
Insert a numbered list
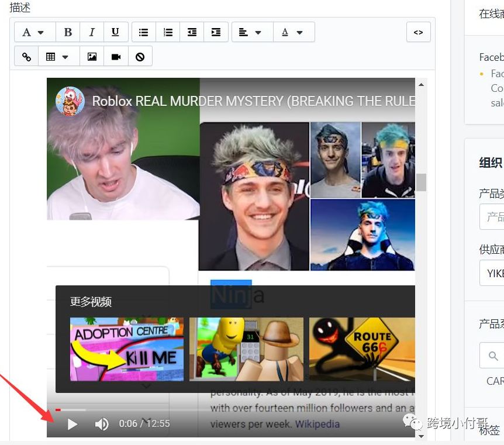coord(168,32)
